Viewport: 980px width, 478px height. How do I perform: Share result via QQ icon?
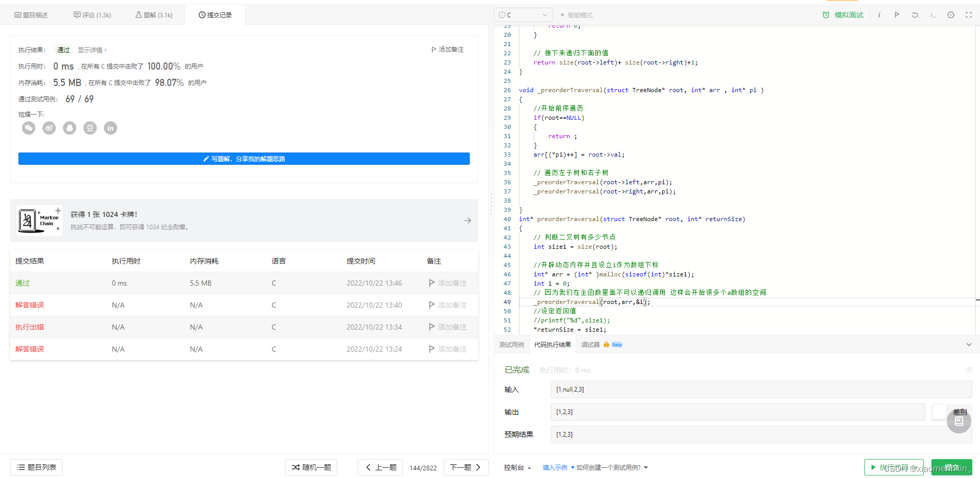70,128
